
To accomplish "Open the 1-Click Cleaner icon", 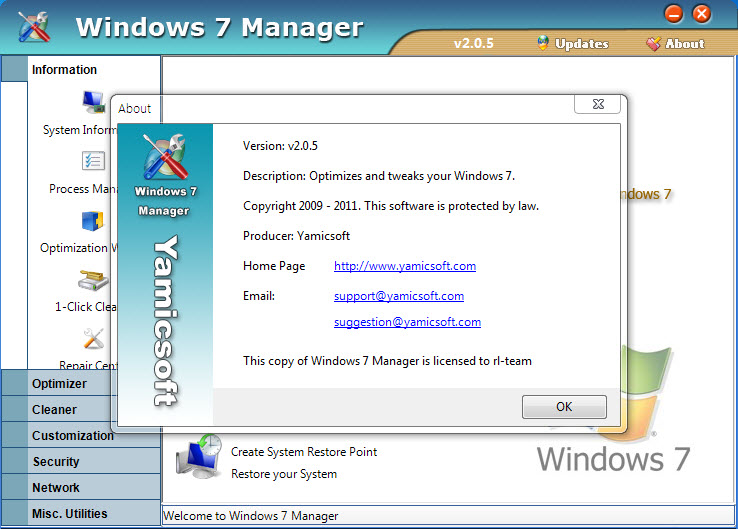I will 93,280.
